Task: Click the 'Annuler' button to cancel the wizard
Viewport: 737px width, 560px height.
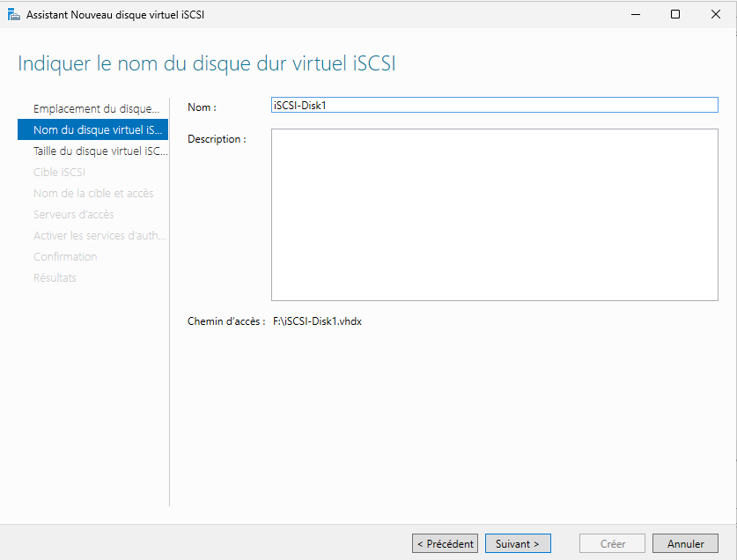Action: tap(685, 543)
